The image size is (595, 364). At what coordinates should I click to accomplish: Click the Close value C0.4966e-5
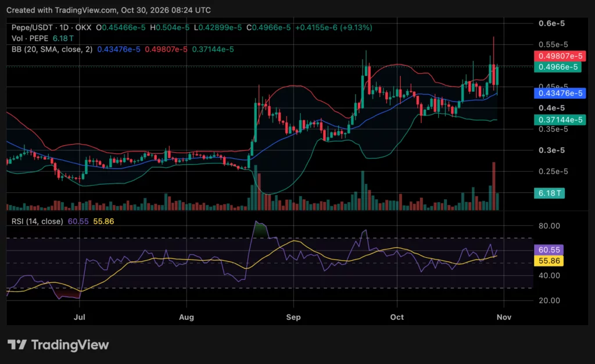point(268,28)
